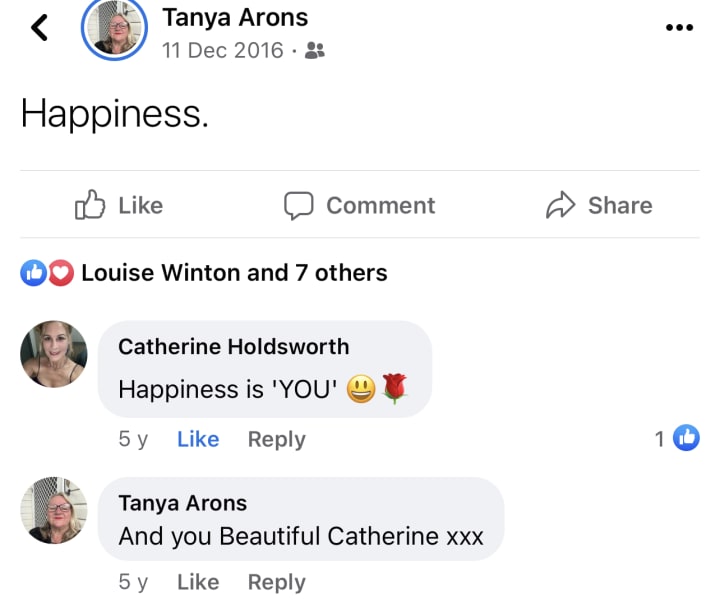
Task: Reply to Catherine Holdsworth's comment
Action: 277,439
